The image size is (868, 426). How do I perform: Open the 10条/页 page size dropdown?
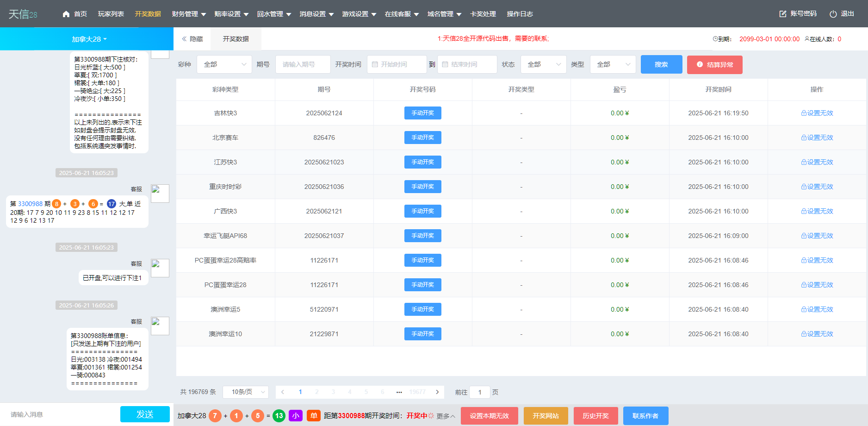point(245,392)
